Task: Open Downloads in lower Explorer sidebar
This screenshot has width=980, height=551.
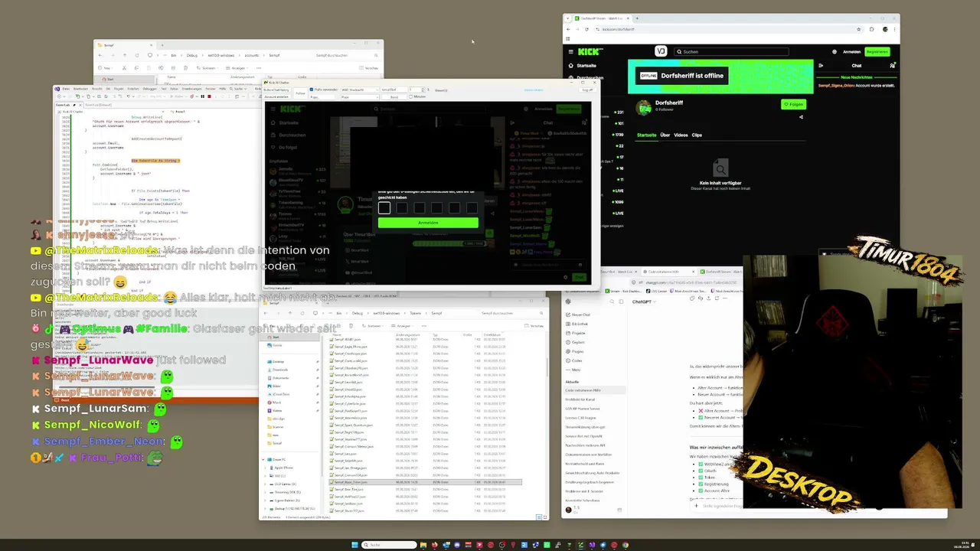Action: tap(280, 370)
